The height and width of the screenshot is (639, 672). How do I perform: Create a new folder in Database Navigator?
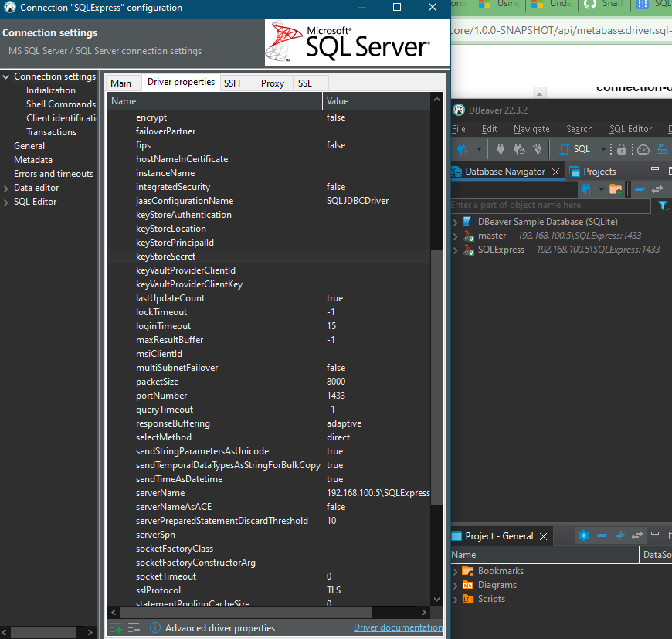pyautogui.click(x=616, y=189)
